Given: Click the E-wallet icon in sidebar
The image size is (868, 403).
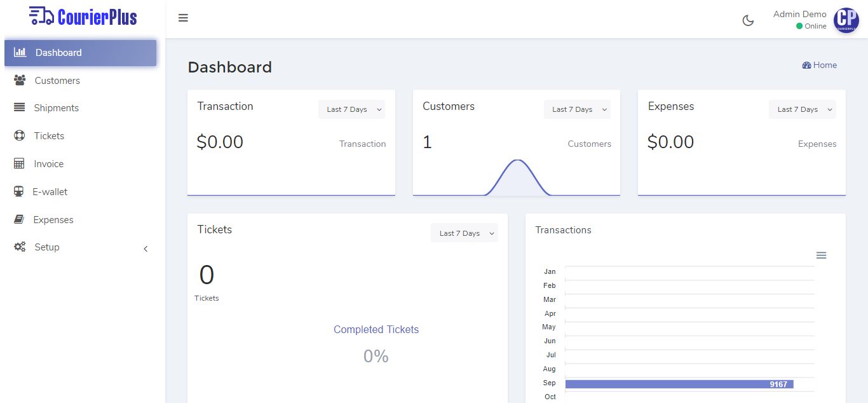Looking at the screenshot, I should pyautogui.click(x=19, y=192).
